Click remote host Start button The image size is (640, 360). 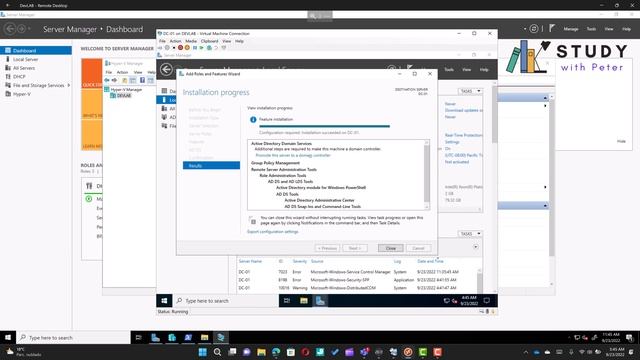coord(8,338)
